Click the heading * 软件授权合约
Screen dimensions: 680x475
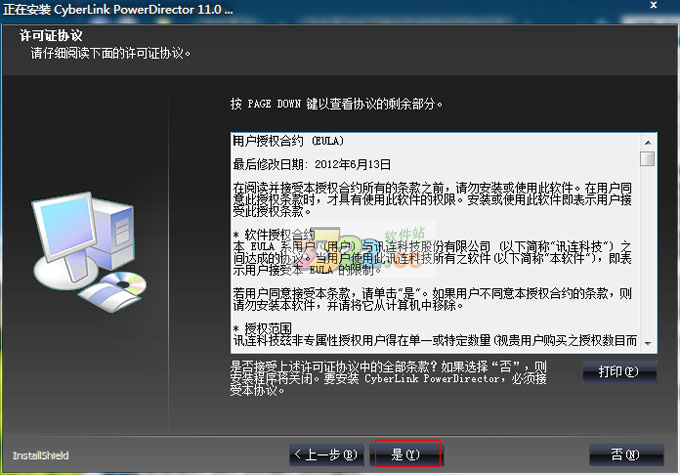click(274, 235)
